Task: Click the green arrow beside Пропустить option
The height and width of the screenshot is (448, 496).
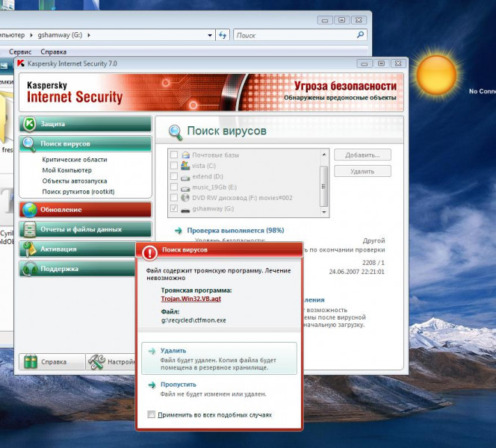Action: pyautogui.click(x=152, y=385)
